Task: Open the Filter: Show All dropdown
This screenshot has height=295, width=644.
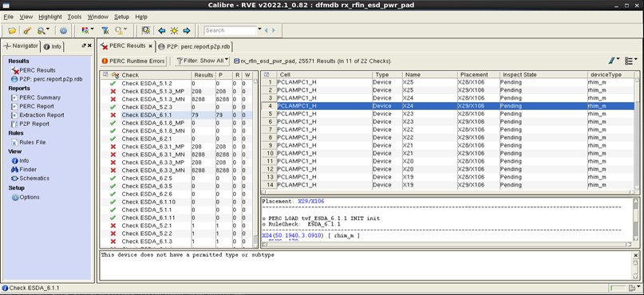Action: tap(202, 61)
